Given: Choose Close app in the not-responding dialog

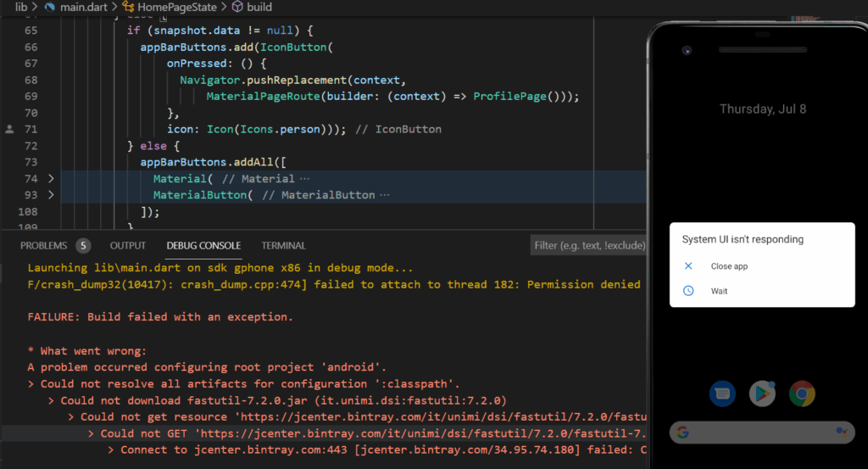Looking at the screenshot, I should click(728, 266).
